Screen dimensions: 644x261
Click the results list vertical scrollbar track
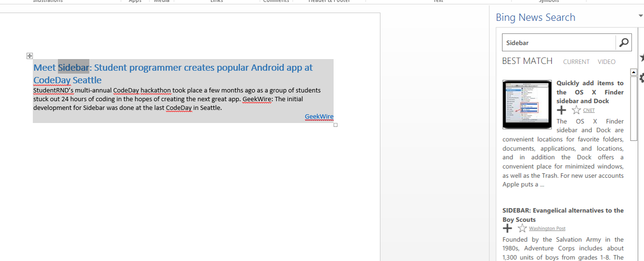point(634,169)
